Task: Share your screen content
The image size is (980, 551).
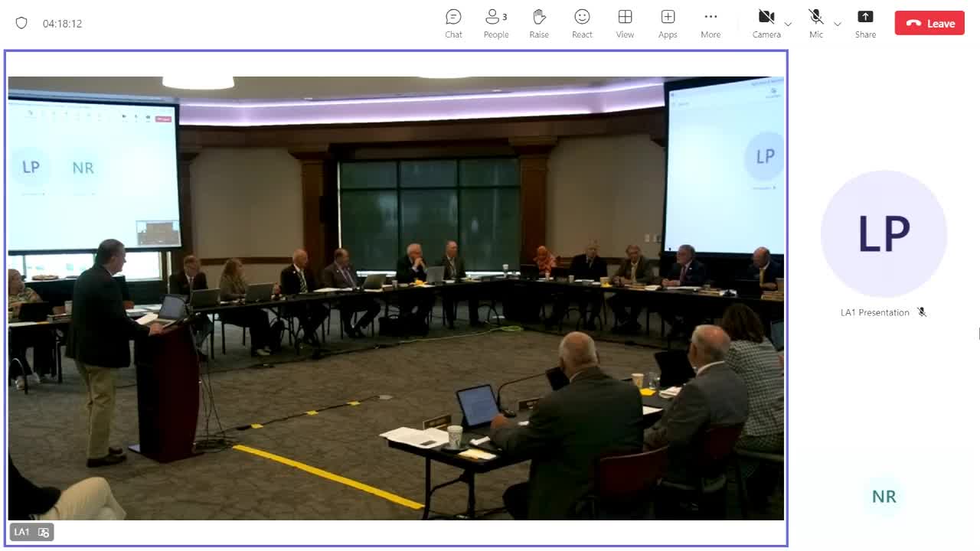Action: point(865,24)
